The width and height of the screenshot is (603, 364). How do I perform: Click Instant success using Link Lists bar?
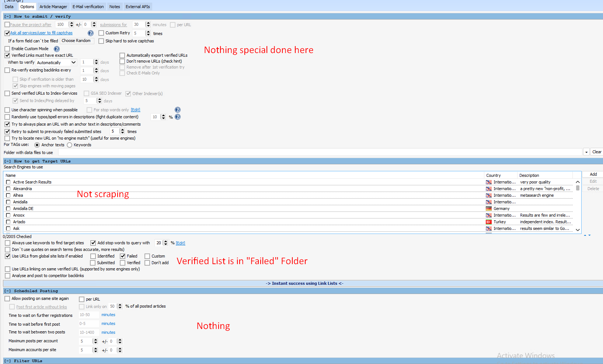304,283
